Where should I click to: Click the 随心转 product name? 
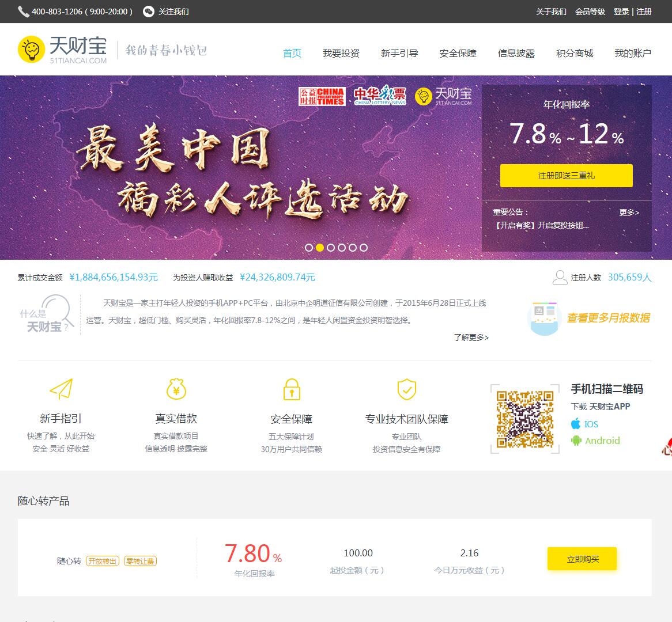(x=69, y=561)
